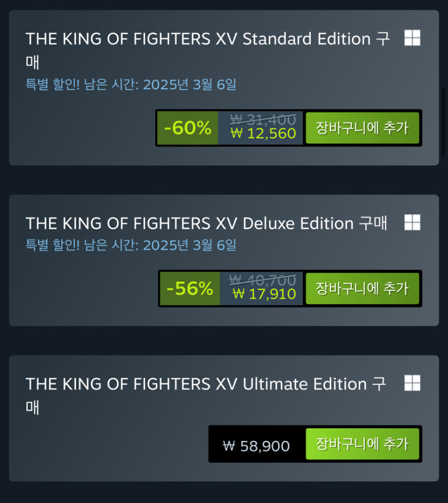This screenshot has width=448, height=503.
Task: Click Windows platform icon for Deluxe Edition
Action: tap(412, 222)
